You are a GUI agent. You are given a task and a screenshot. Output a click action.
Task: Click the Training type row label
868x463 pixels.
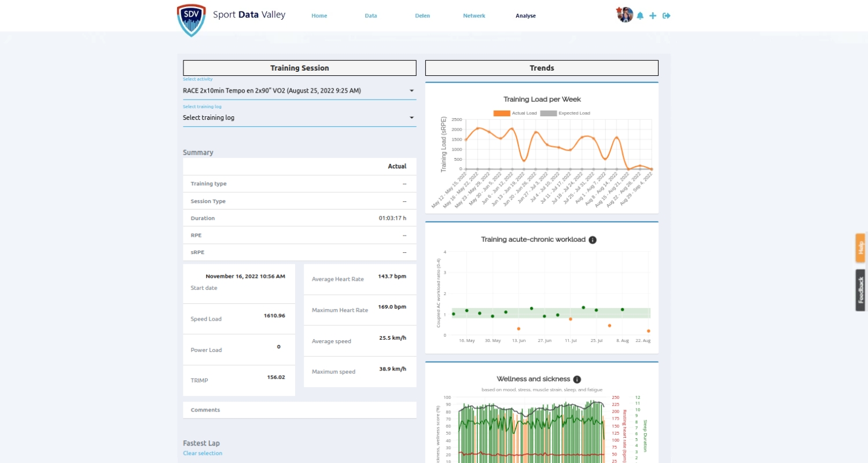click(208, 183)
